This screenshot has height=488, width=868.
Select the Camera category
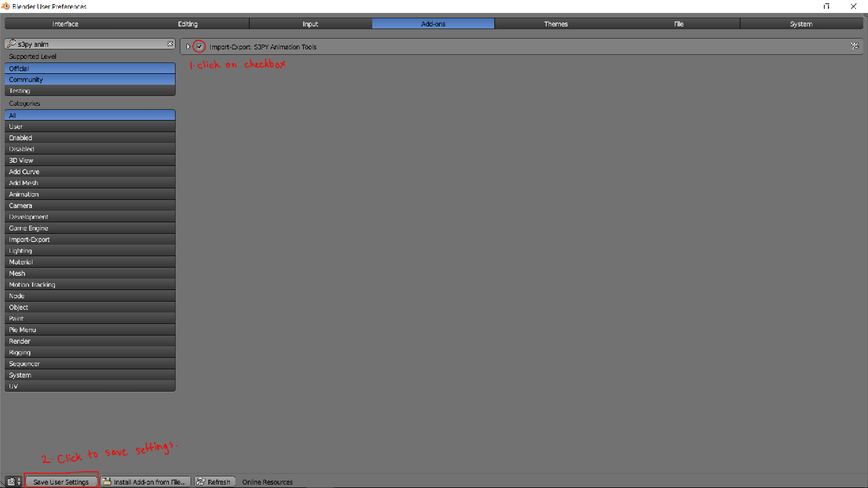pyautogui.click(x=90, y=205)
